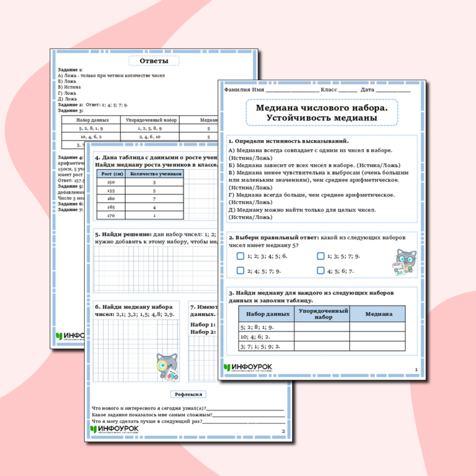
Task: Click the raccoon mascot holding a laptop
Action: coord(405,262)
